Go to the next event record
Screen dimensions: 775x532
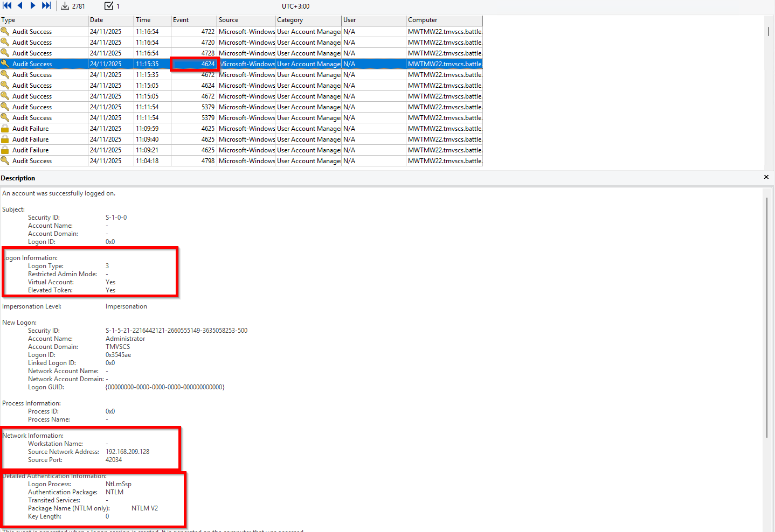[x=33, y=5]
